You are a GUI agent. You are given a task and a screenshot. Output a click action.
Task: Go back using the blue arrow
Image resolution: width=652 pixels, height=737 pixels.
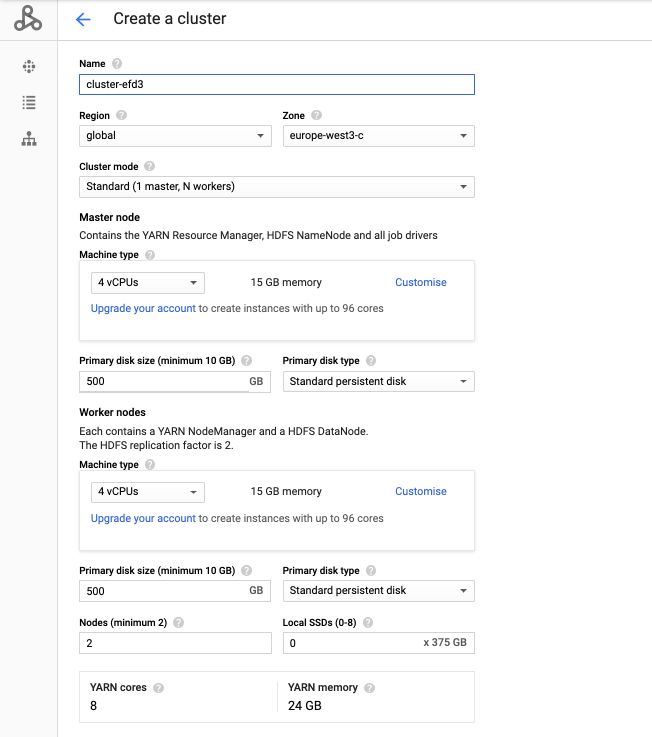click(83, 19)
